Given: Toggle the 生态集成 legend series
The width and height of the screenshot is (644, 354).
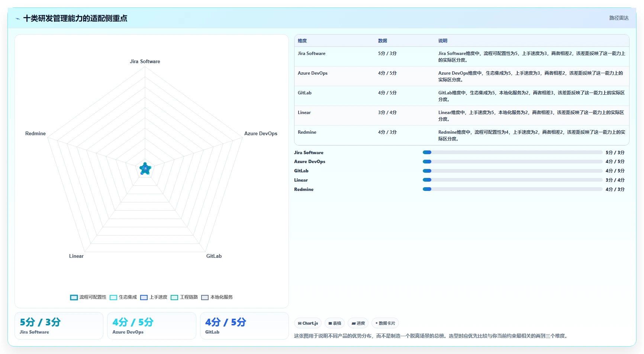Looking at the screenshot, I should tap(123, 297).
